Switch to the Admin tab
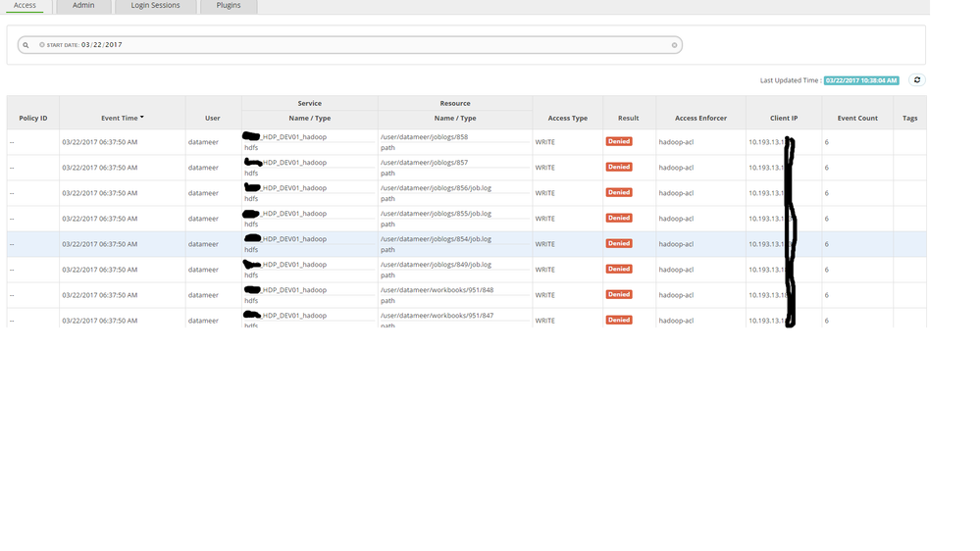Screen dimensions: 980x551 (83, 6)
